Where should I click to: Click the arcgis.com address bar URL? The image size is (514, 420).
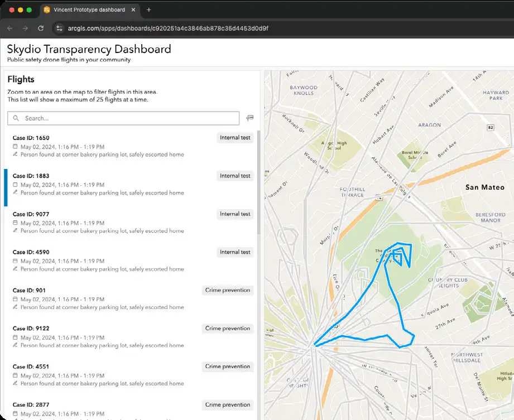[x=168, y=28]
